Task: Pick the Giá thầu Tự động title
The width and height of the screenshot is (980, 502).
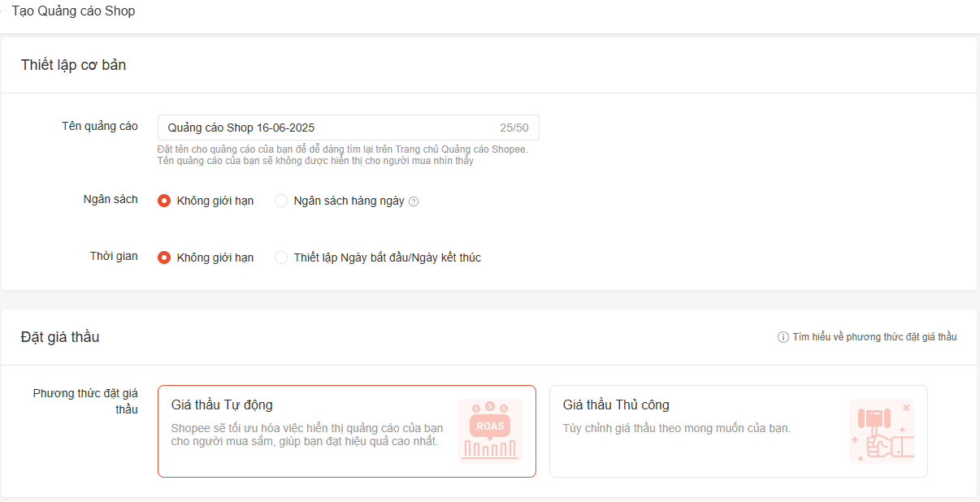Action: tap(222, 405)
